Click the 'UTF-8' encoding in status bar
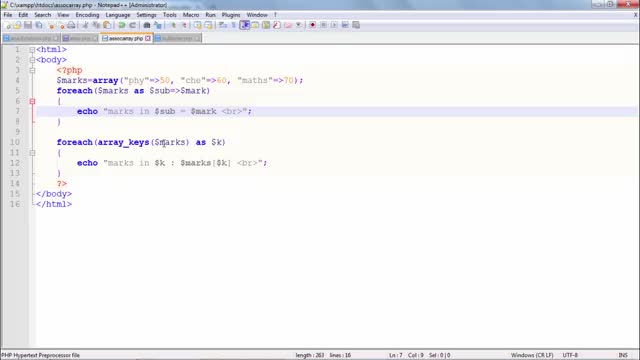640x360 pixels. click(570, 356)
